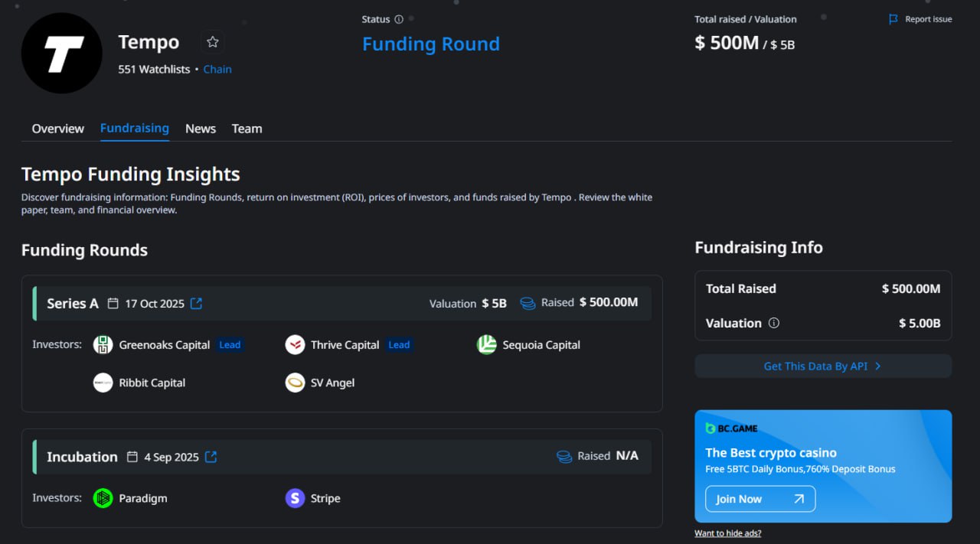Click the Tempo logo image
980x544 pixels.
coord(62,54)
